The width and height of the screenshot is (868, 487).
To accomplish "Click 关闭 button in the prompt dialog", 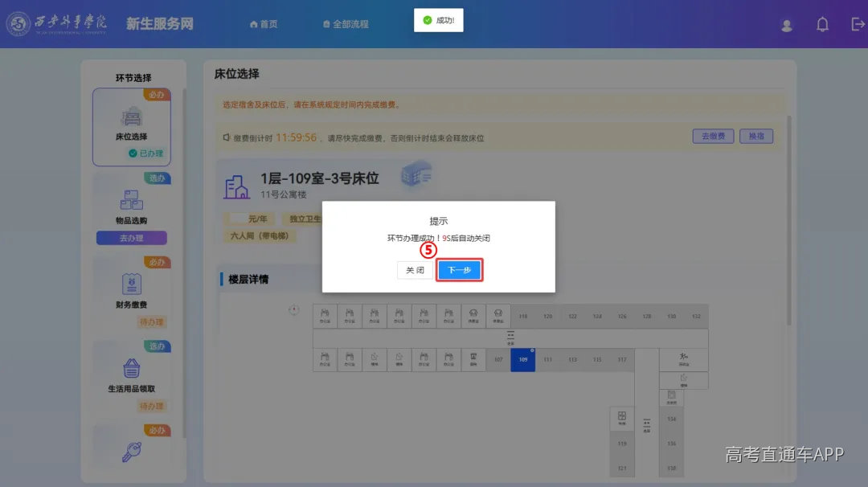I will tap(415, 269).
